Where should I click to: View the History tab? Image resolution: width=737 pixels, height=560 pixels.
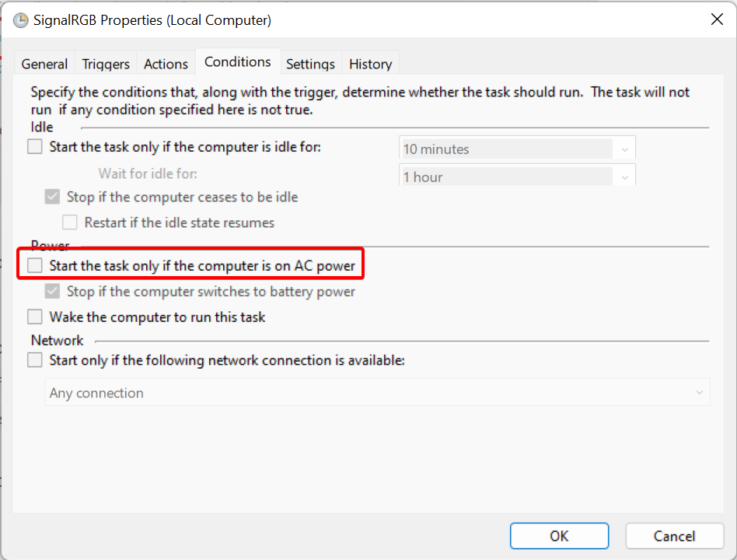[370, 64]
